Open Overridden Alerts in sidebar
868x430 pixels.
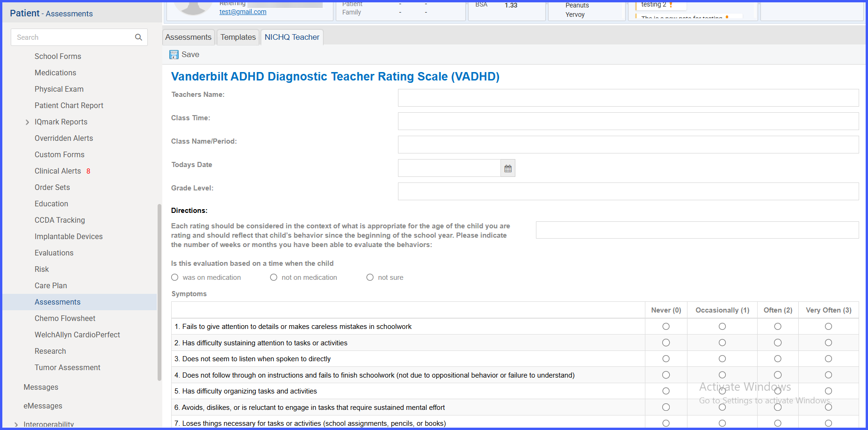(64, 138)
